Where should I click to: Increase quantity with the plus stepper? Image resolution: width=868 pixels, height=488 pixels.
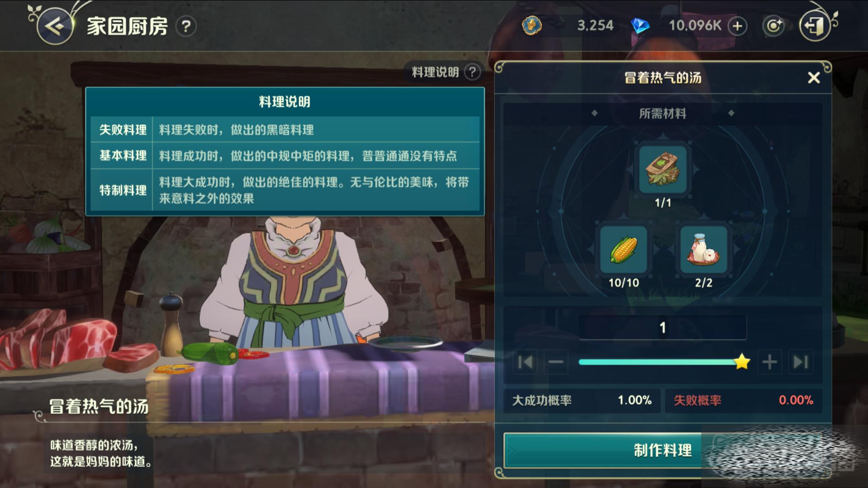click(769, 362)
